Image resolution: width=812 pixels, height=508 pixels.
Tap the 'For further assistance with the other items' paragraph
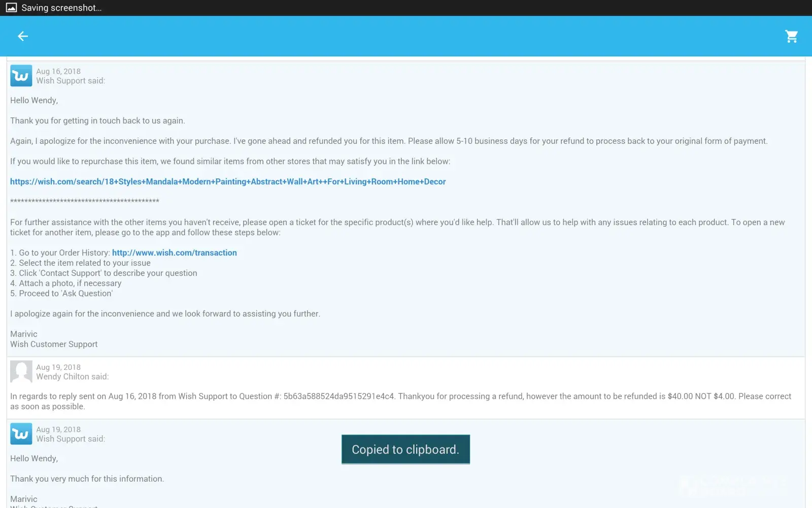(397, 227)
